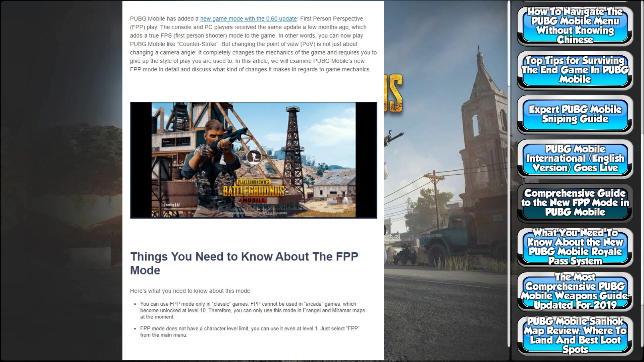Follow the 0.60 update game mode link
This screenshot has height=362, width=644.
(x=248, y=19)
